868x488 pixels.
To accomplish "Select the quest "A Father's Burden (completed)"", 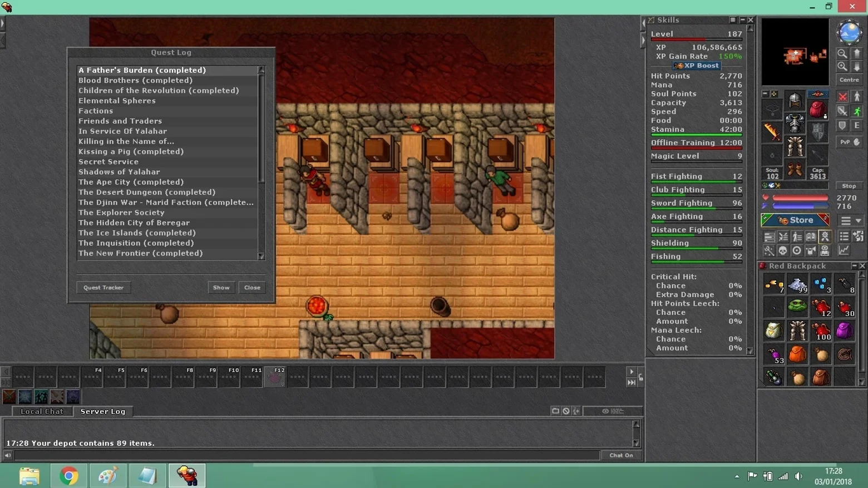I will click(167, 70).
